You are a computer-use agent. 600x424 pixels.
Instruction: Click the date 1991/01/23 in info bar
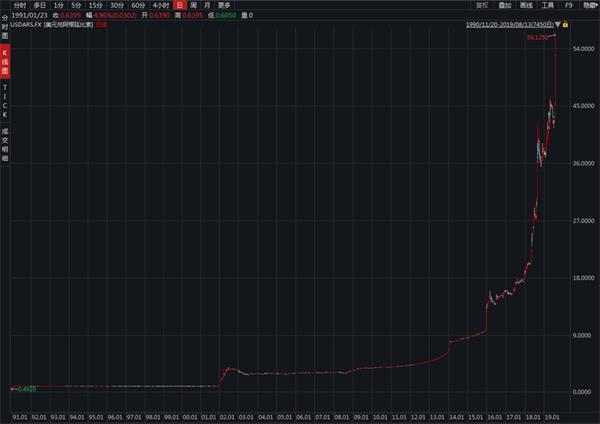click(29, 15)
